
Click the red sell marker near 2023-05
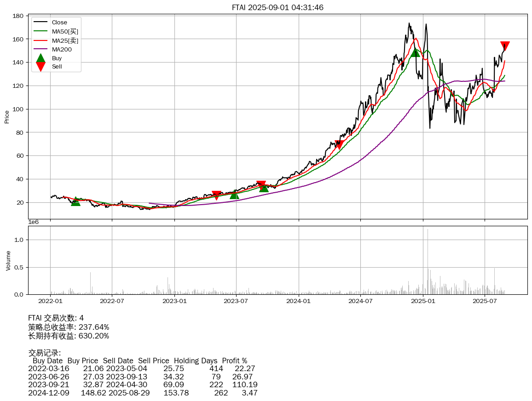(216, 195)
